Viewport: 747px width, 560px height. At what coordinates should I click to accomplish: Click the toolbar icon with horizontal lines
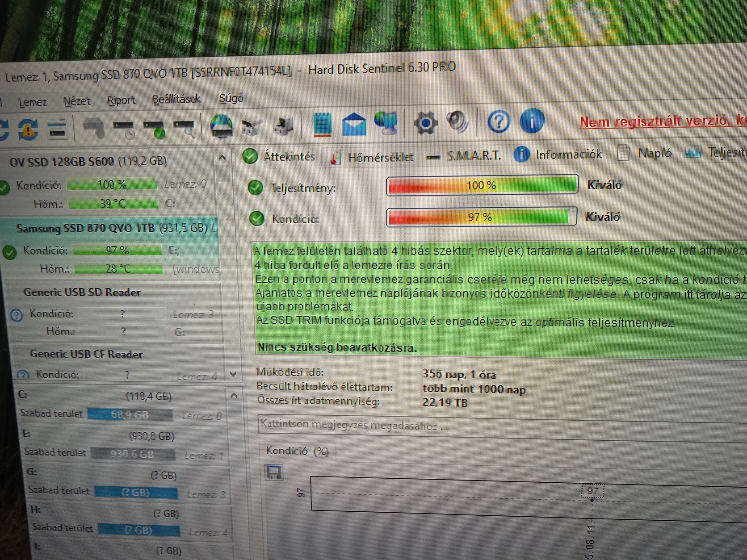coord(57,130)
